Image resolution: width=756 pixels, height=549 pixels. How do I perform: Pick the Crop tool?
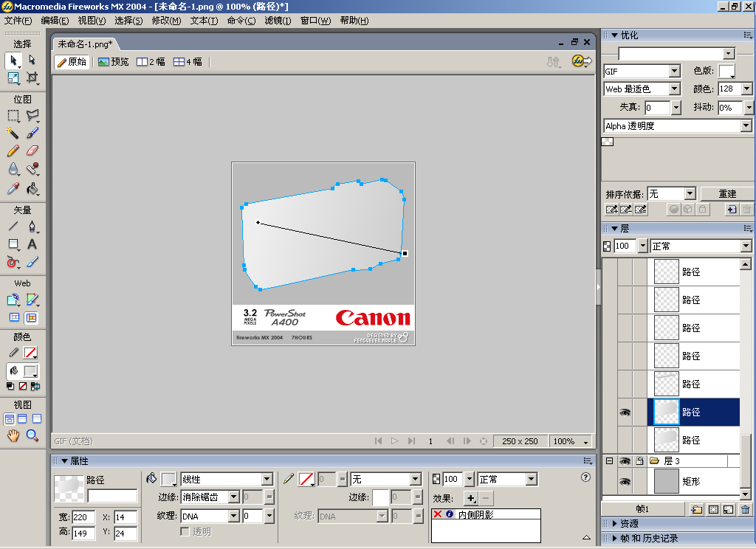pyautogui.click(x=32, y=77)
